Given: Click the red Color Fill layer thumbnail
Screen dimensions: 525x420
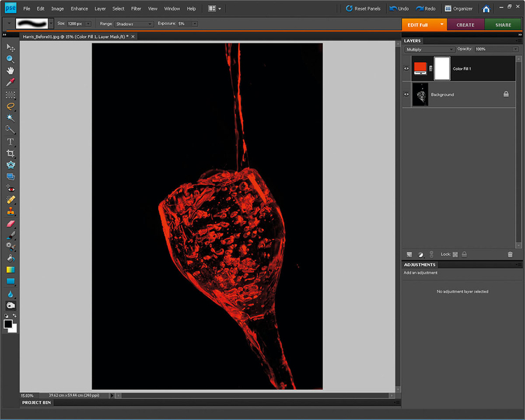Looking at the screenshot, I should (x=420, y=69).
